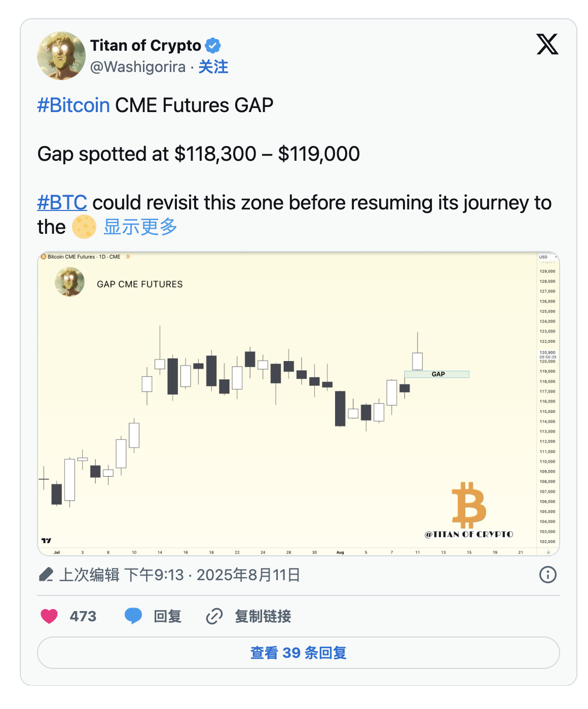Viewport: 588px width, 709px height.
Task: Click the blue reply bubble icon
Action: click(x=133, y=616)
